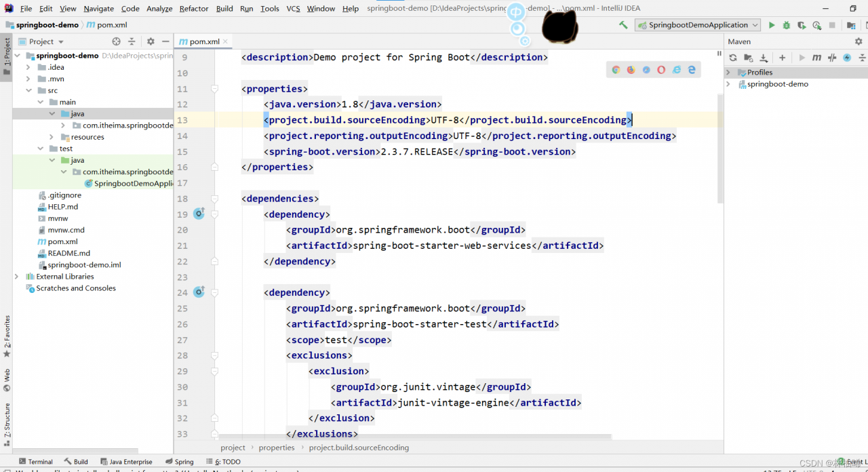This screenshot has width=868, height=472.
Task: Toggle Skip Tests mode lightning icon
Action: coord(847,58)
